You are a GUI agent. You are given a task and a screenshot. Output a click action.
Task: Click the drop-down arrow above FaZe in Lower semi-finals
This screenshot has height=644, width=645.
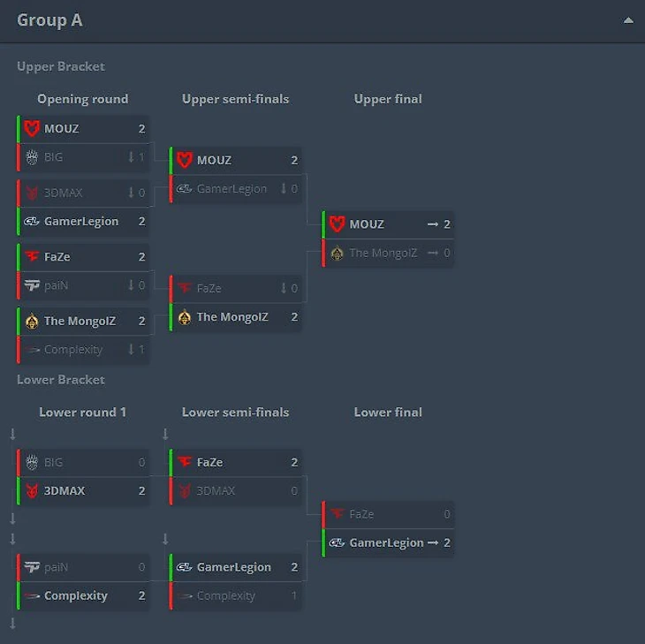[165, 434]
